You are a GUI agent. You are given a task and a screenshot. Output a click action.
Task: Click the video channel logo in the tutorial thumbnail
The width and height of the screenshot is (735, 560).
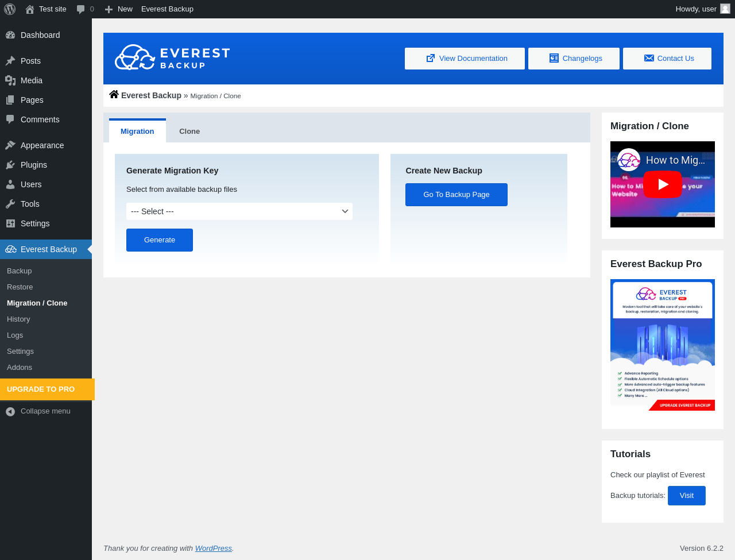click(629, 160)
